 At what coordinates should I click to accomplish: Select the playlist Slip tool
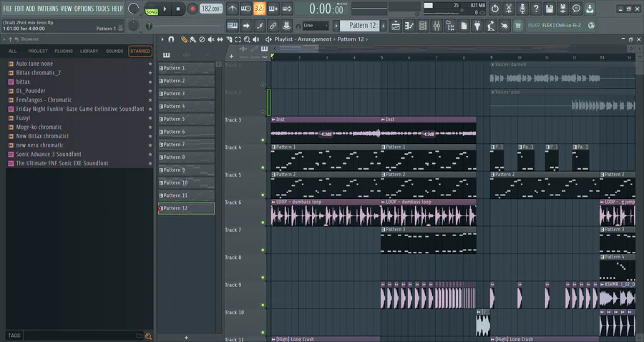pos(220,39)
